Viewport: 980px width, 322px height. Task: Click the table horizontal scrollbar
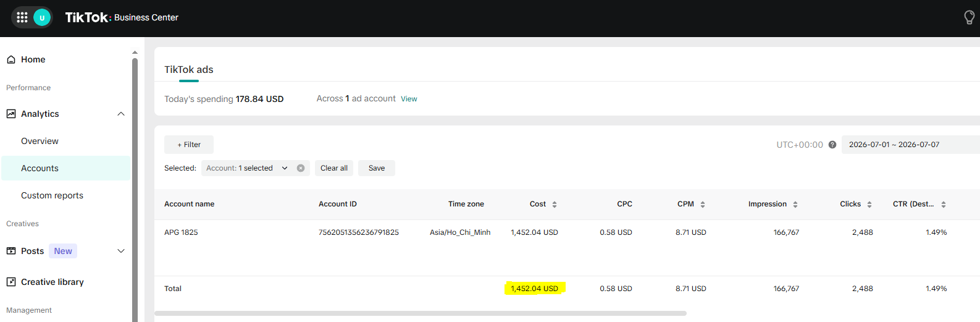coord(421,313)
